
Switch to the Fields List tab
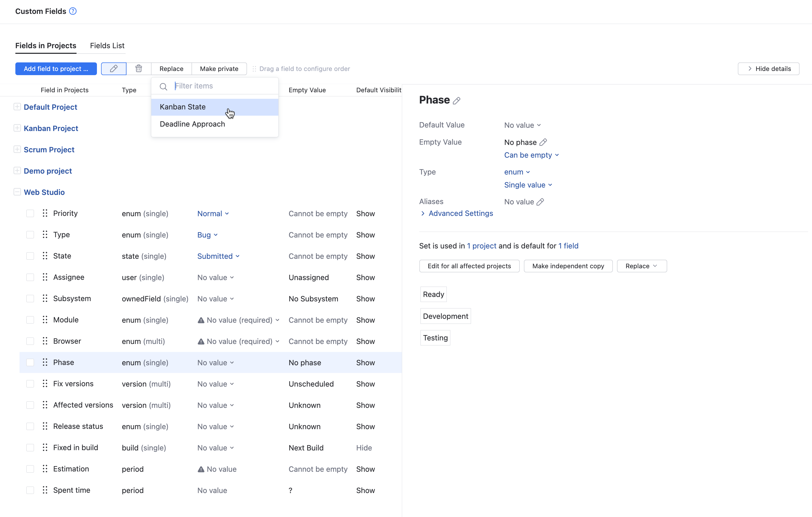107,46
